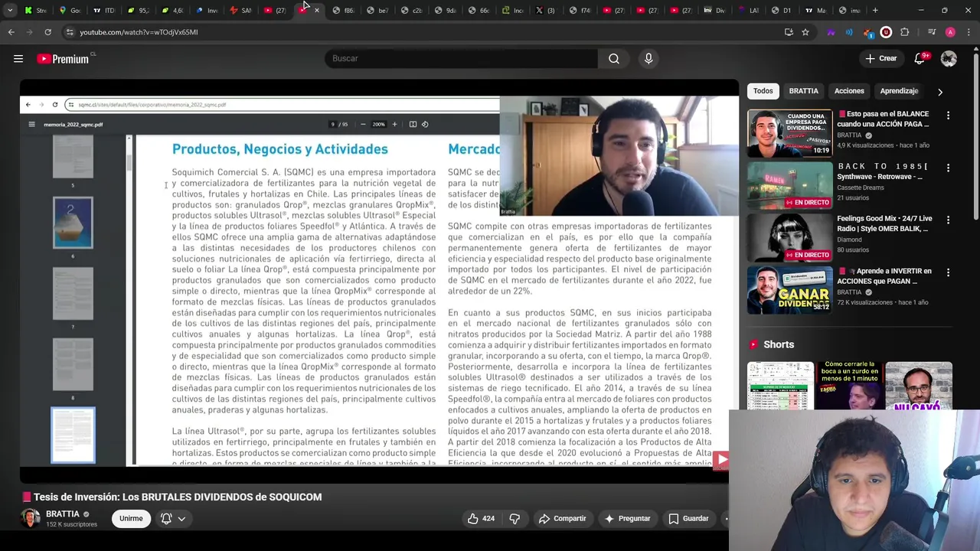This screenshot has height=551, width=980.
Task: Toggle subscription notification bell
Action: (166, 519)
